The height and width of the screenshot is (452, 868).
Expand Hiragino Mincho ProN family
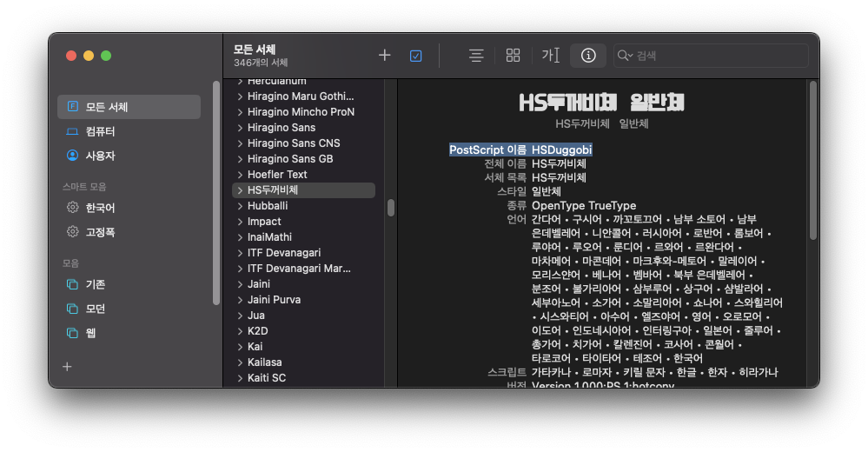pyautogui.click(x=241, y=112)
